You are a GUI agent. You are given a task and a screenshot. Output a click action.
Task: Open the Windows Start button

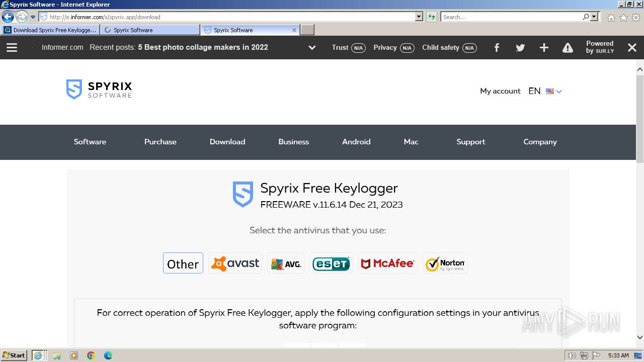point(14,355)
